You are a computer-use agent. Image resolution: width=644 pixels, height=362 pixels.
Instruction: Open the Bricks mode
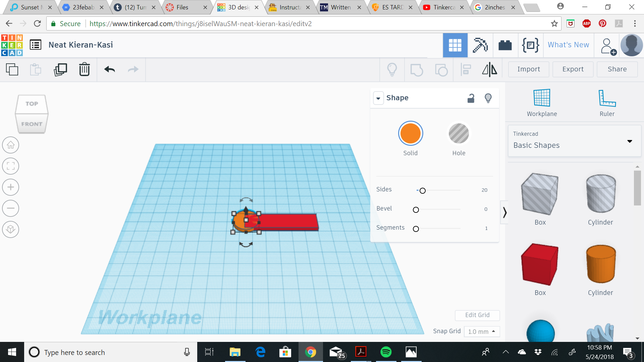[x=505, y=45]
